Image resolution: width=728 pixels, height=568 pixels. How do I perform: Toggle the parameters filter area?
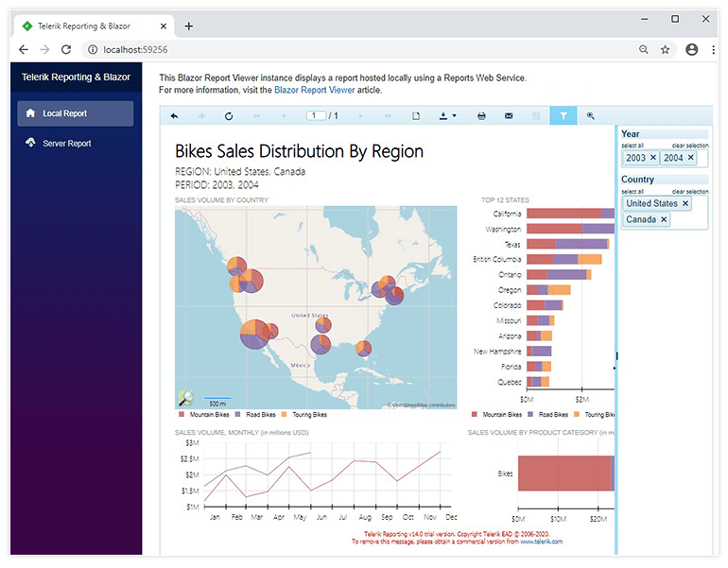(x=563, y=115)
